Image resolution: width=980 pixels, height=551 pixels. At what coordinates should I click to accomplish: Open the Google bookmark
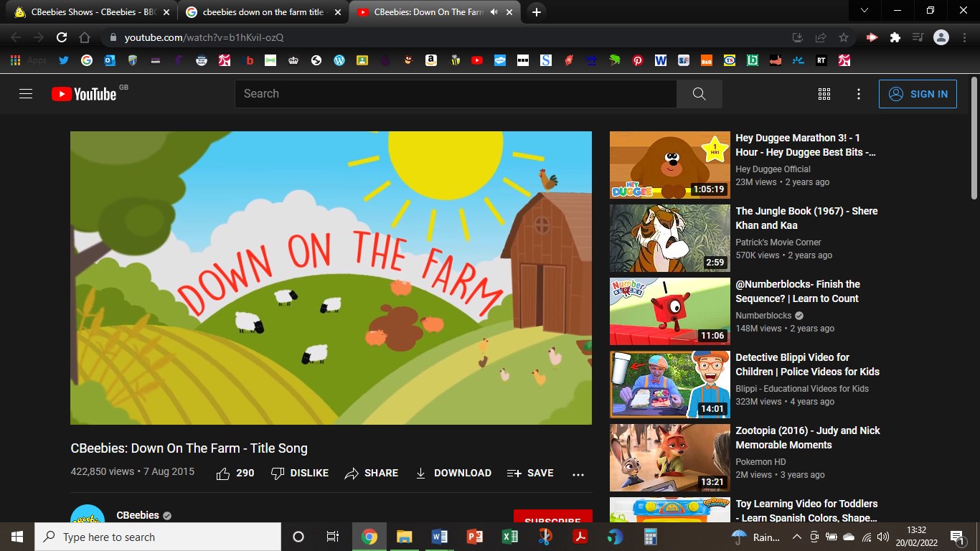tap(87, 60)
